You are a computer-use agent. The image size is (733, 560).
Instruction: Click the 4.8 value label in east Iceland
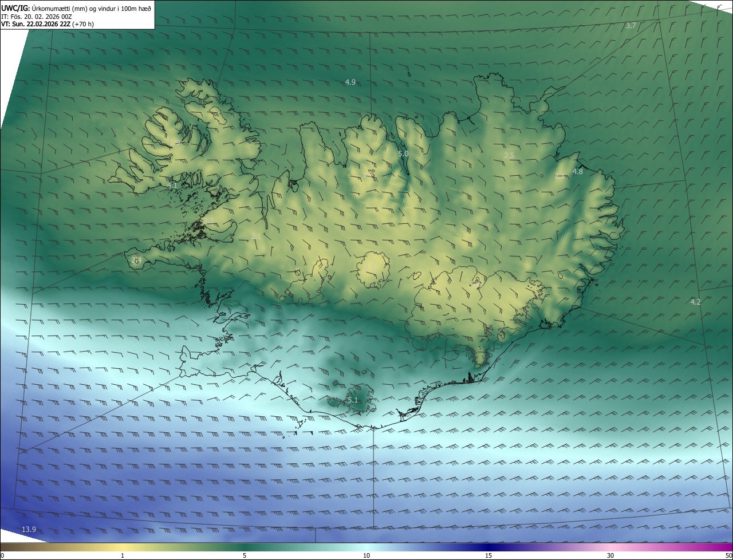(578, 172)
